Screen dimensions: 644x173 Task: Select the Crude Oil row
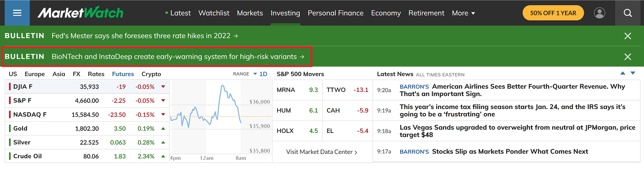pyautogui.click(x=87, y=156)
